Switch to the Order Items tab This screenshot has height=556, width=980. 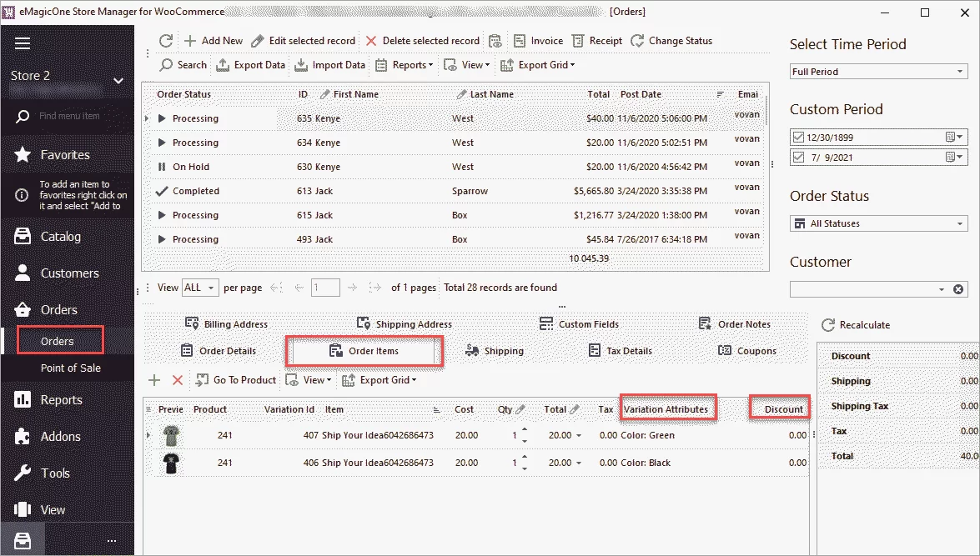[x=364, y=350]
